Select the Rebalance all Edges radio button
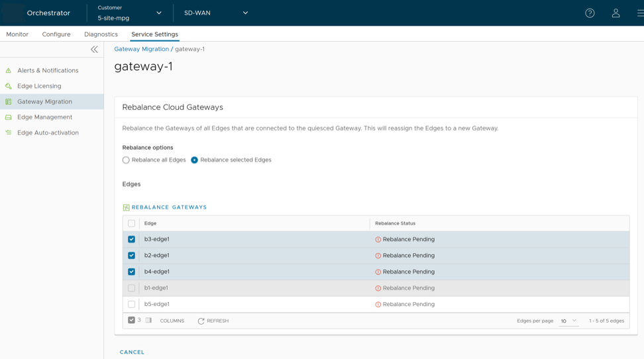Image resolution: width=644 pixels, height=359 pixels. click(x=126, y=160)
